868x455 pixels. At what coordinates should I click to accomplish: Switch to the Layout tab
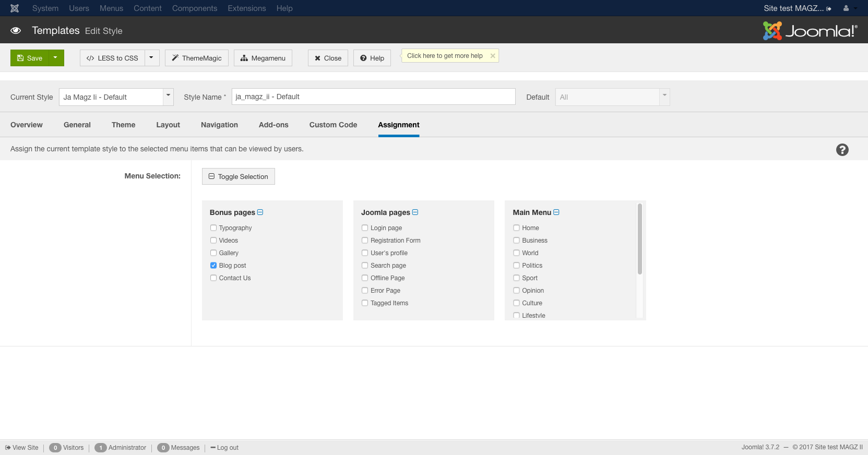tap(168, 125)
